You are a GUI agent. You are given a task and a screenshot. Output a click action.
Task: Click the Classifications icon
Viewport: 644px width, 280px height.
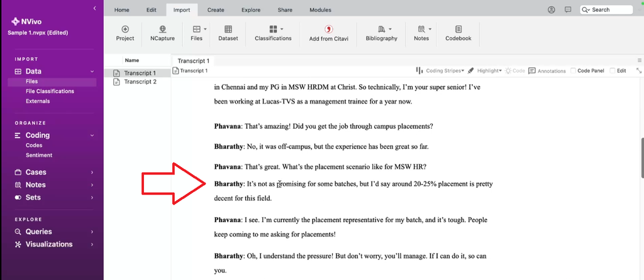(x=274, y=29)
